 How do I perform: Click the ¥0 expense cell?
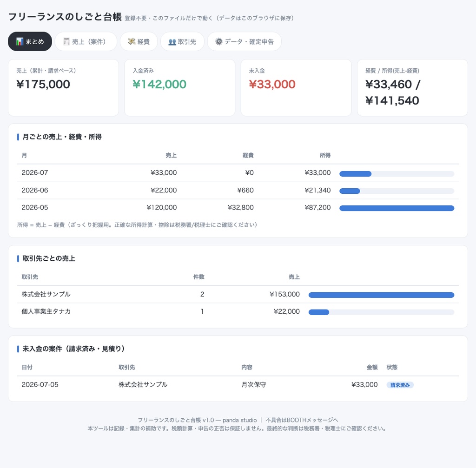(x=249, y=172)
